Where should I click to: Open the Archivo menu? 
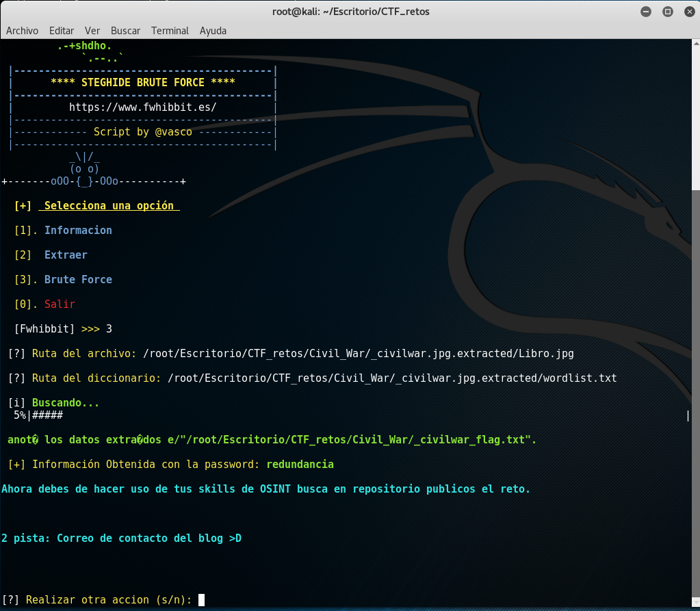pyautogui.click(x=22, y=31)
